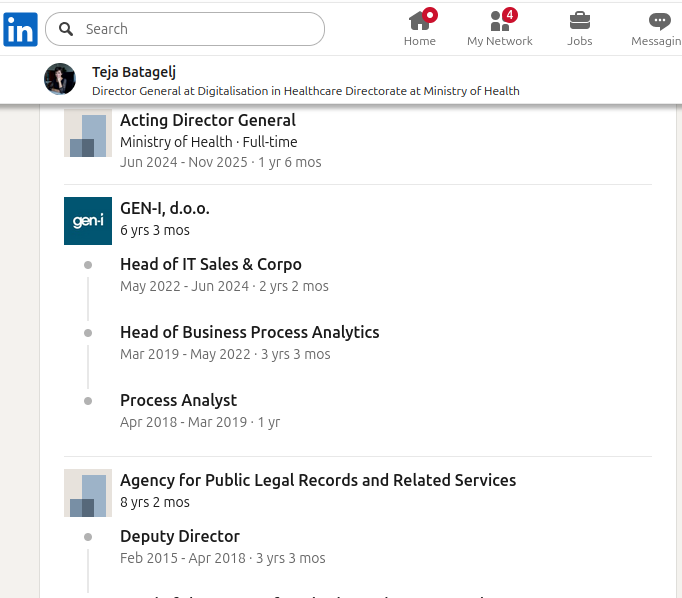Viewport: 682px width, 598px height.
Task: Click the Ministry of Health placeholder logo
Action: point(88,133)
